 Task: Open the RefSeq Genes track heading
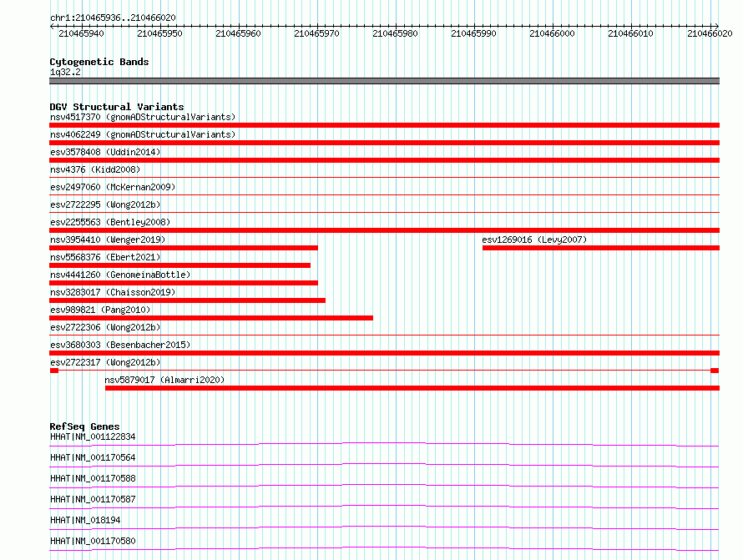point(84,426)
